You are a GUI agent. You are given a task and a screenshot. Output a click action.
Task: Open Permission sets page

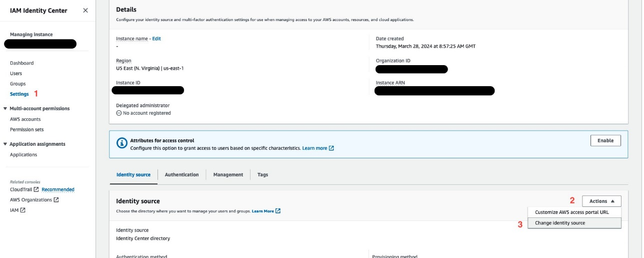click(27, 130)
